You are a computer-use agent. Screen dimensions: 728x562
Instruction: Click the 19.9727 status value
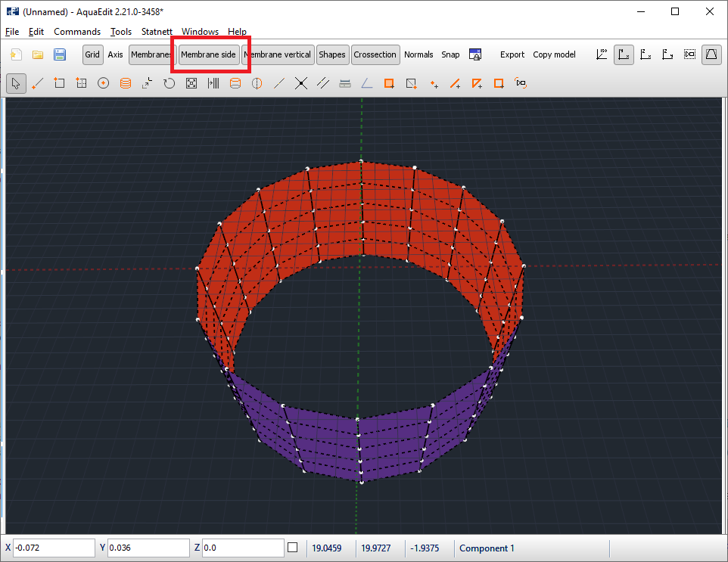pos(375,548)
